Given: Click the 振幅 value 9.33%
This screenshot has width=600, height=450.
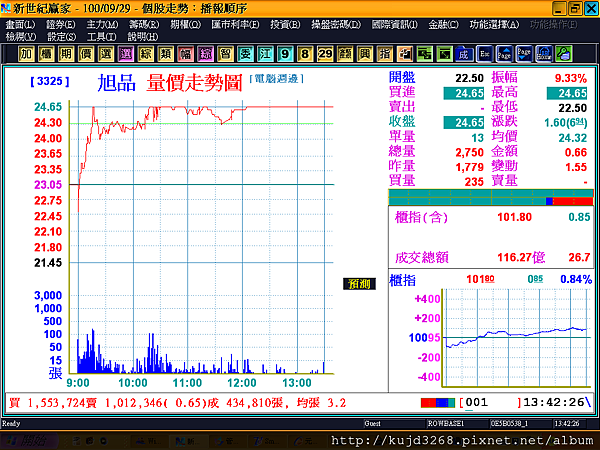Looking at the screenshot, I should coord(571,78).
